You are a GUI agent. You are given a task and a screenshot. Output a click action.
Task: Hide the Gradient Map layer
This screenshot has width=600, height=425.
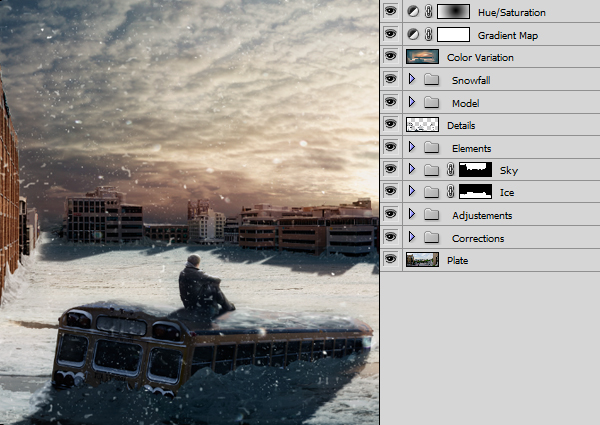(390, 34)
